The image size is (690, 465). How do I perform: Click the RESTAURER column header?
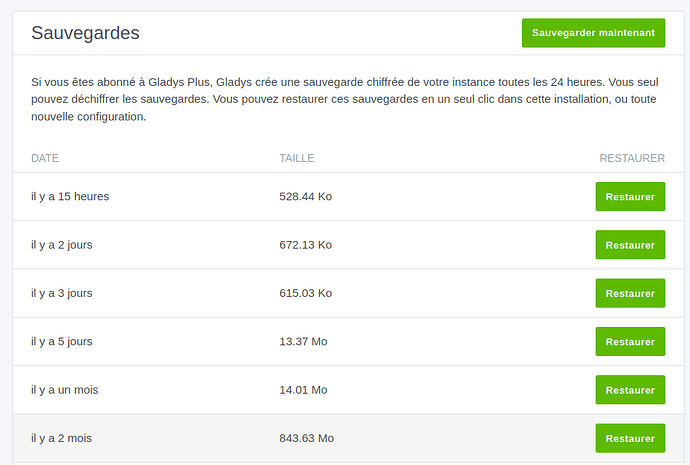click(631, 158)
